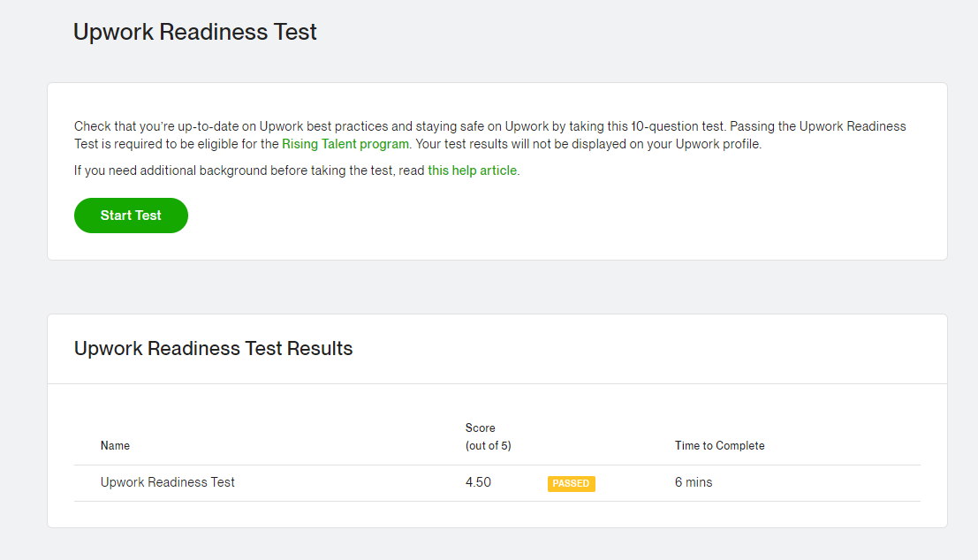Open the 'this help article' link
Image resolution: width=978 pixels, height=560 pixels.
pos(472,170)
